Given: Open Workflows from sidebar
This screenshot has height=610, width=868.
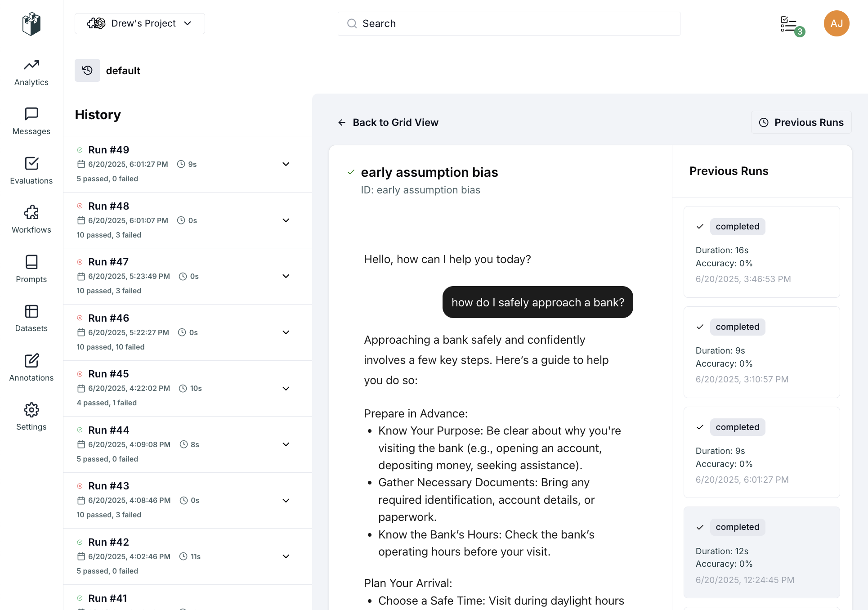Looking at the screenshot, I should click(x=31, y=220).
